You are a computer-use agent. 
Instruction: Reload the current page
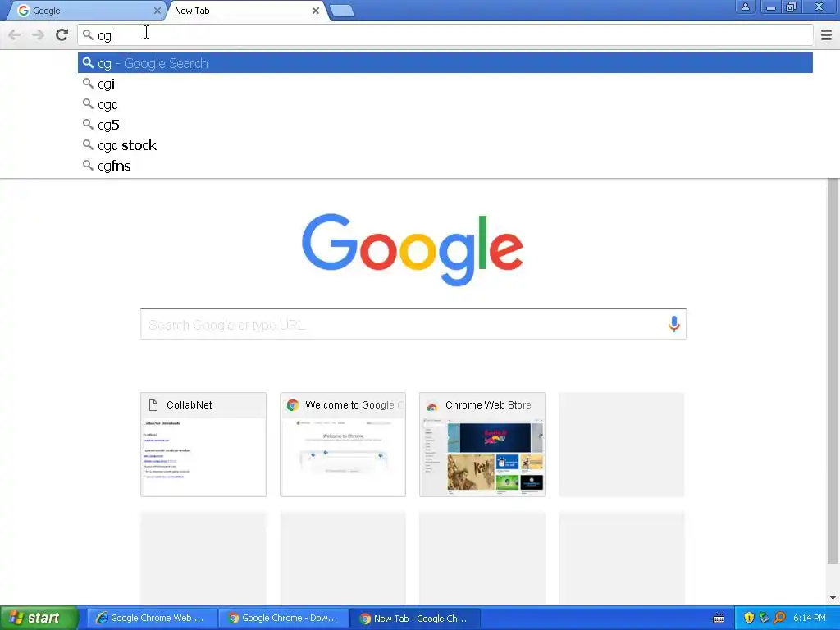[x=62, y=34]
